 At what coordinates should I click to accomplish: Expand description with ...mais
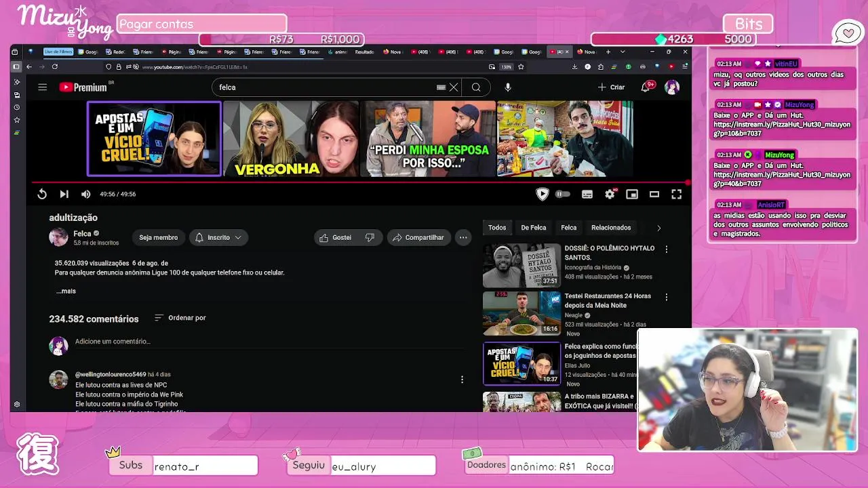coord(66,291)
